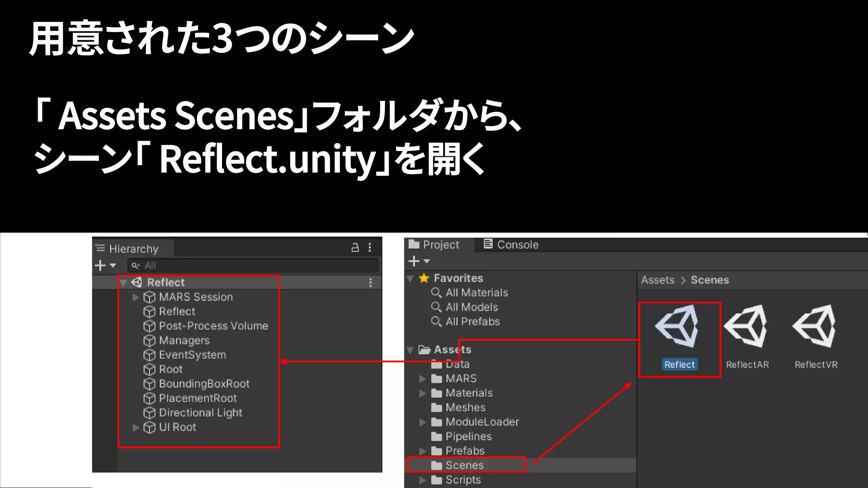Select the Data folder
Image resolution: width=868 pixels, height=488 pixels.
[x=457, y=364]
